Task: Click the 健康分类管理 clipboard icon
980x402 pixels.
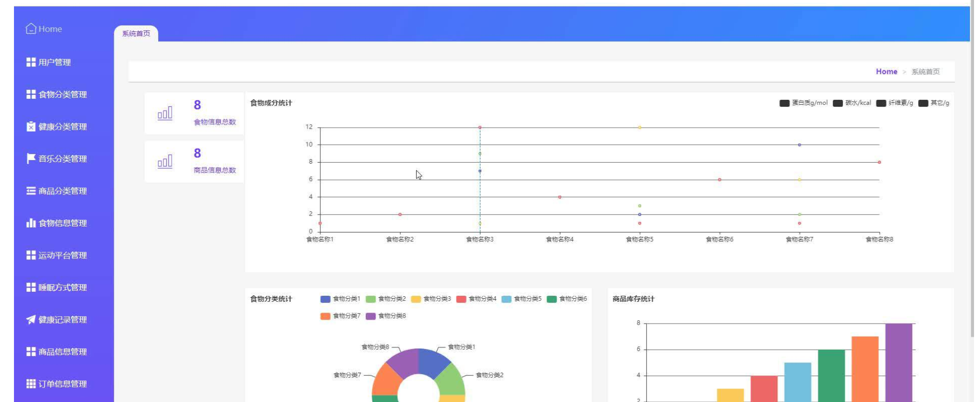Action: point(31,126)
